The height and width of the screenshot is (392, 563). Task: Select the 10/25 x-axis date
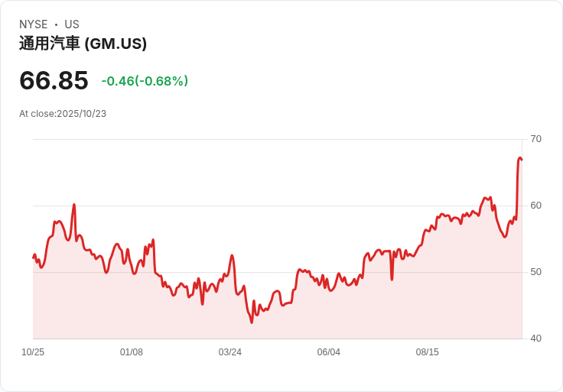33,352
